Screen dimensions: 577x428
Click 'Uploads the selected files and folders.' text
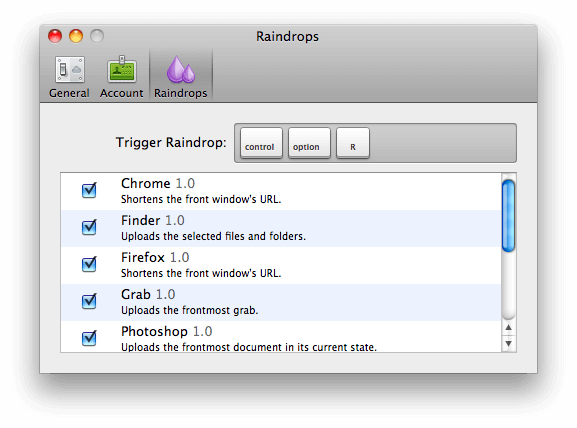coord(213,236)
